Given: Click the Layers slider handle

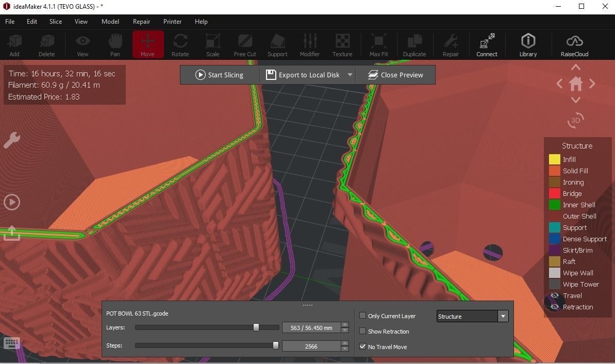Looking at the screenshot, I should 256,327.
